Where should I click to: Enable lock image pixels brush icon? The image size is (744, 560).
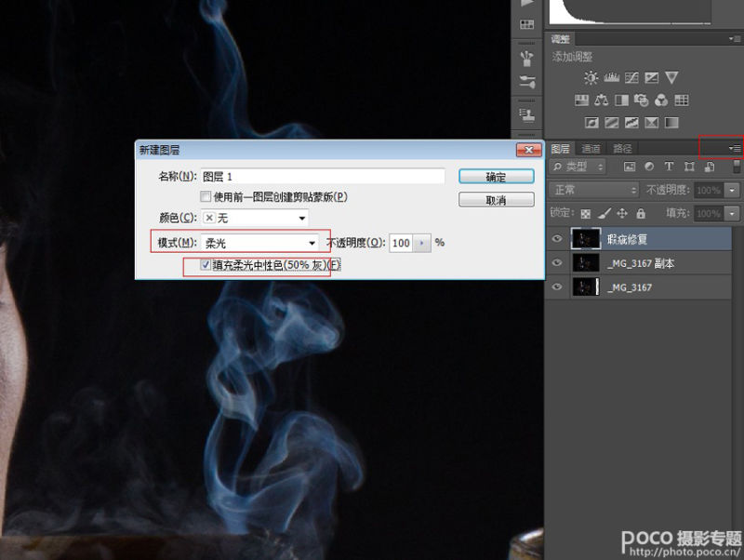[x=604, y=214]
